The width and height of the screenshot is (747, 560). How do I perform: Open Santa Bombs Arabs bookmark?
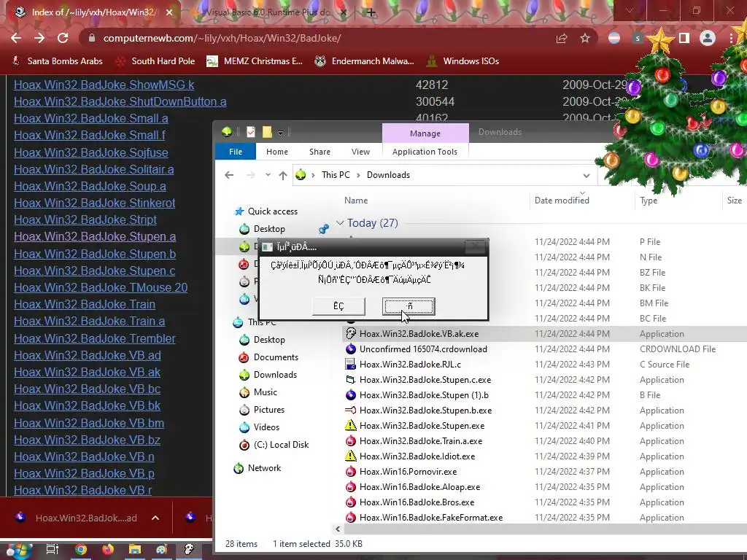tap(57, 61)
